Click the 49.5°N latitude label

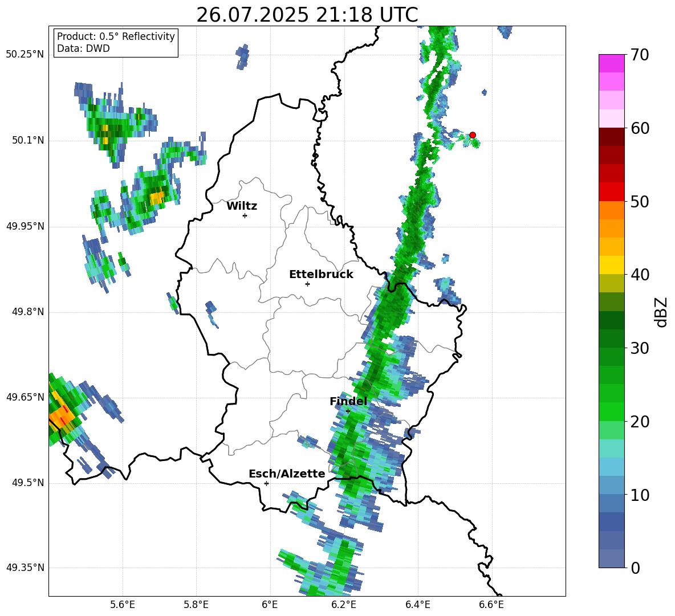coord(28,483)
